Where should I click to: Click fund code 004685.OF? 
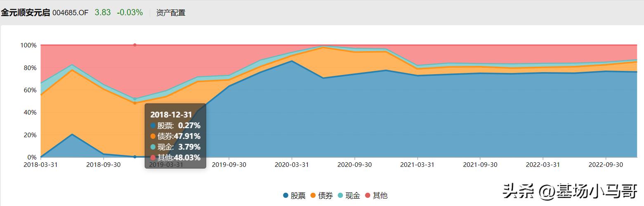(x=70, y=13)
